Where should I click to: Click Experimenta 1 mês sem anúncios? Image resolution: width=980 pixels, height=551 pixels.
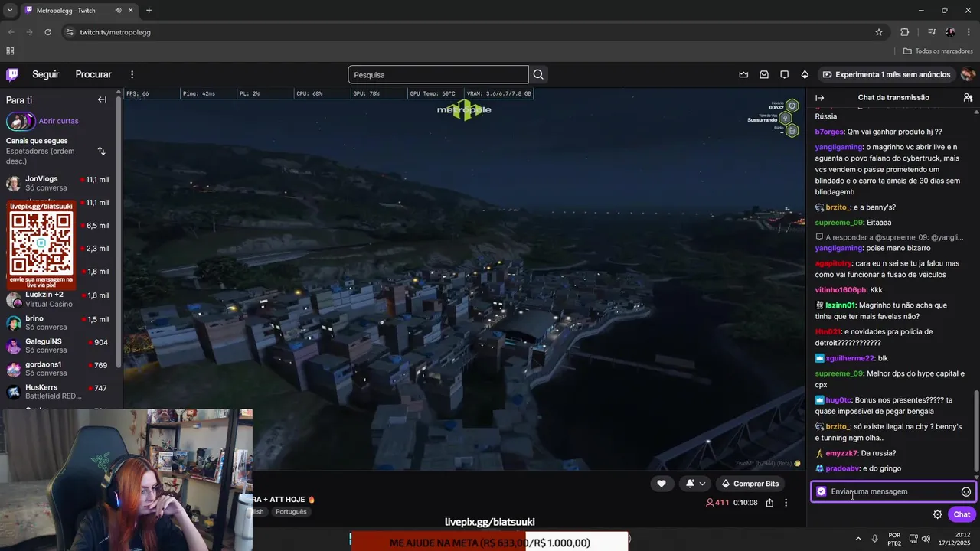887,74
